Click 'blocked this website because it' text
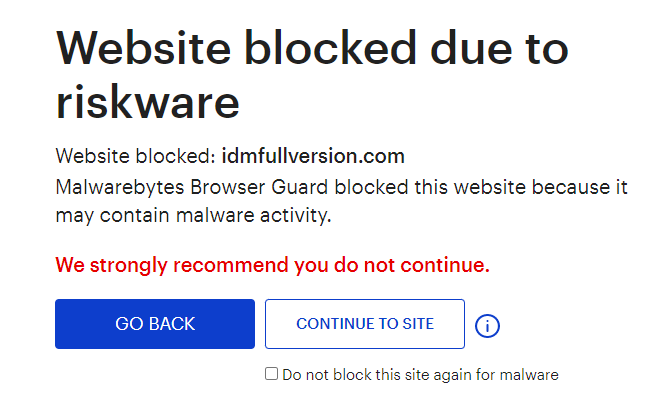The image size is (655, 404). [481, 187]
